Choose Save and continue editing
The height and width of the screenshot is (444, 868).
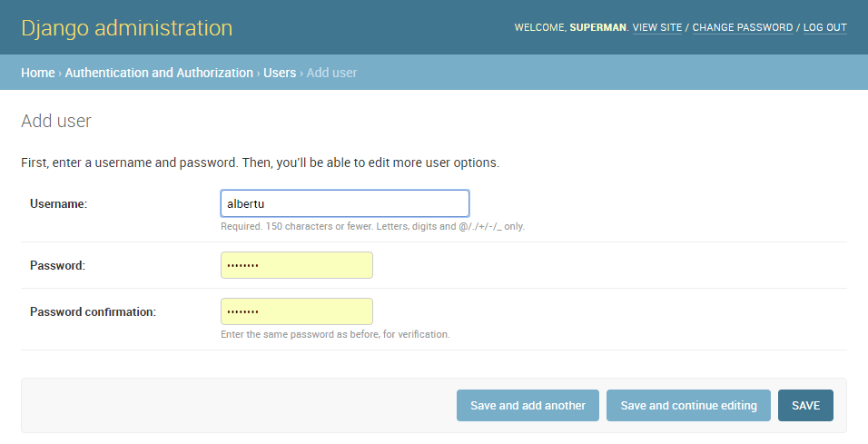(x=688, y=406)
